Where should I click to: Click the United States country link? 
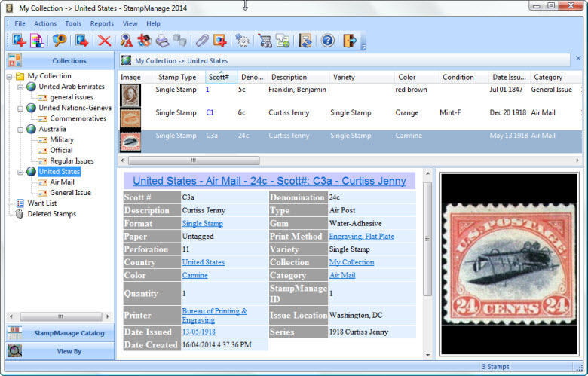click(x=204, y=262)
